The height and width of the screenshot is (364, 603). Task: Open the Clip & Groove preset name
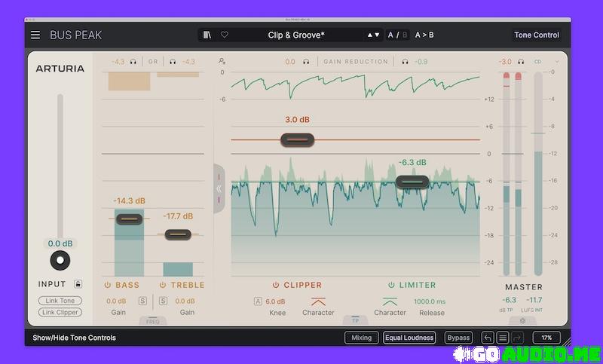pos(296,35)
